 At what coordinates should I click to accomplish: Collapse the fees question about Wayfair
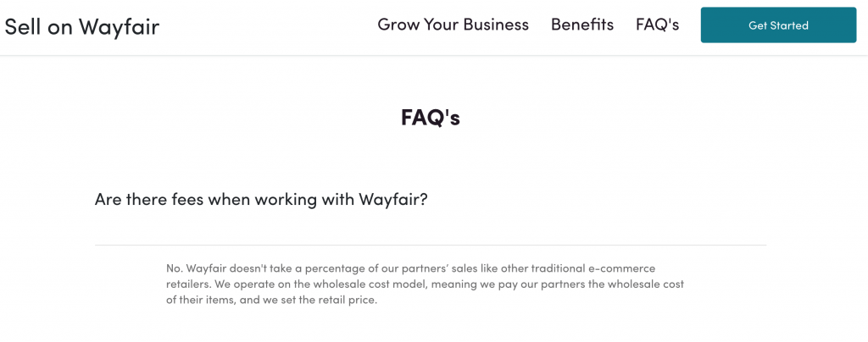click(261, 200)
